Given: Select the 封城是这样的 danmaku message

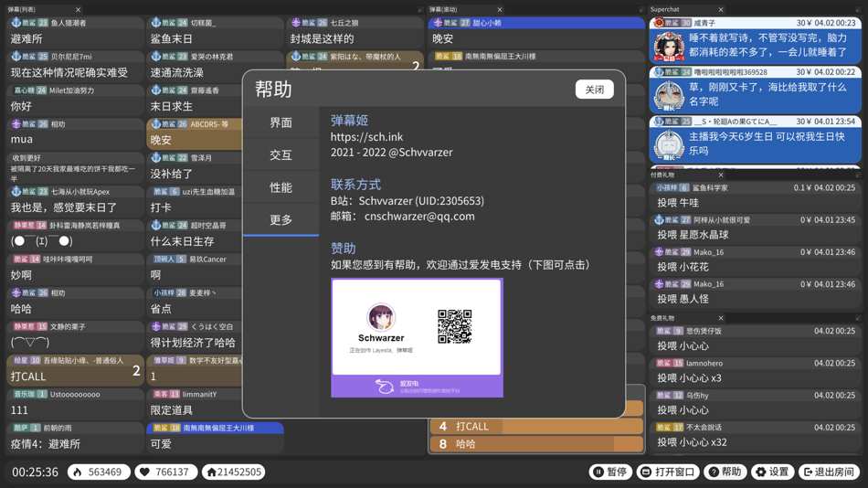Looking at the screenshot, I should click(355, 33).
